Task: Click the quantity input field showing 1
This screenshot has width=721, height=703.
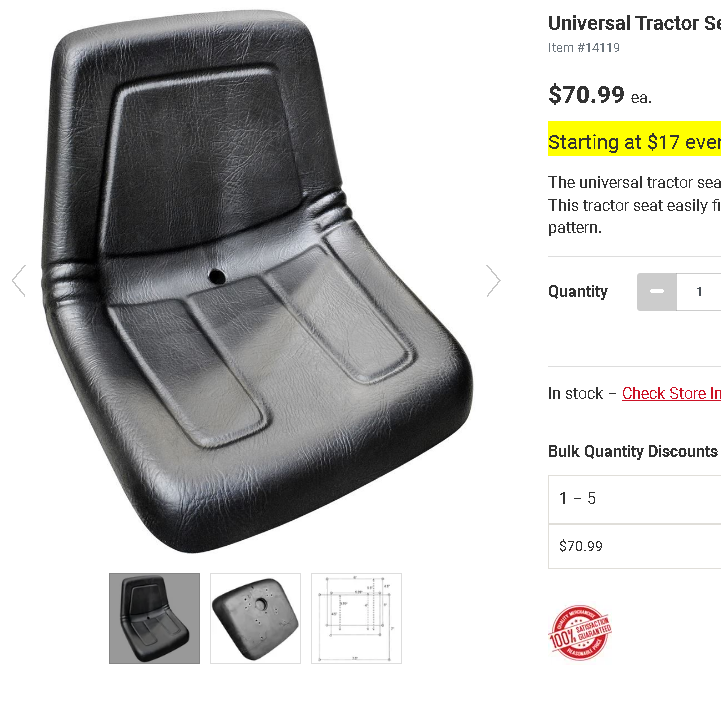Action: (x=699, y=291)
